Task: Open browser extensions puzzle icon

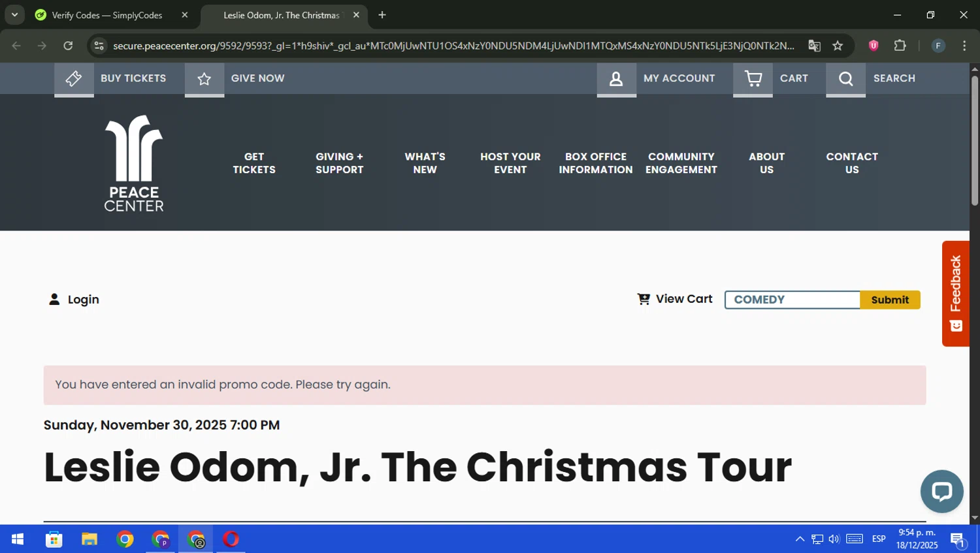Action: click(x=900, y=46)
